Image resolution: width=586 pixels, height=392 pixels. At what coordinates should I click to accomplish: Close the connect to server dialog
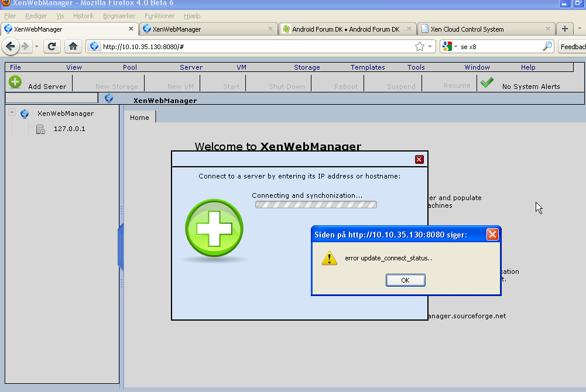click(x=419, y=159)
